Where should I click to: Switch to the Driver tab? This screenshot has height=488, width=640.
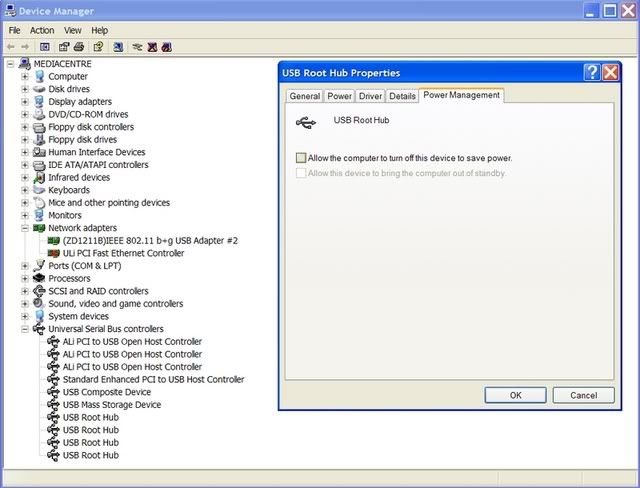click(x=370, y=96)
